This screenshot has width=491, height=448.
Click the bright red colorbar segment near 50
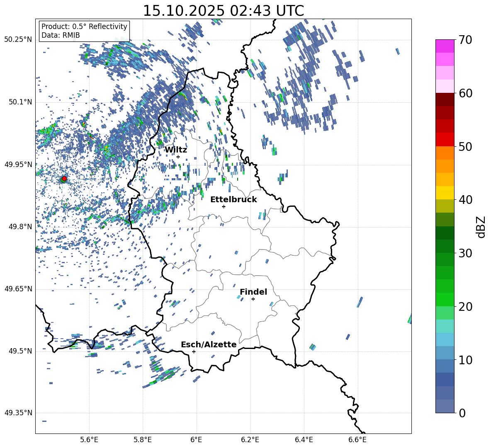(445, 140)
